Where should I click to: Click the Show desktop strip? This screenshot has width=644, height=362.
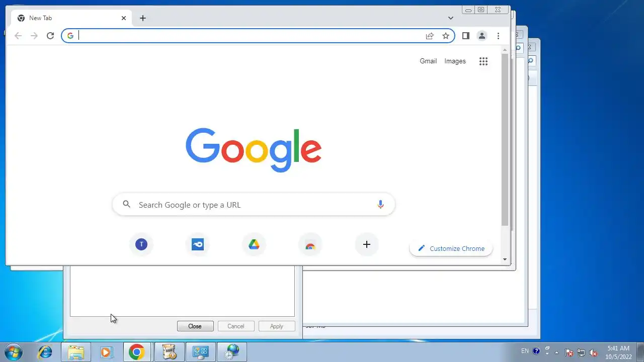[640, 352]
